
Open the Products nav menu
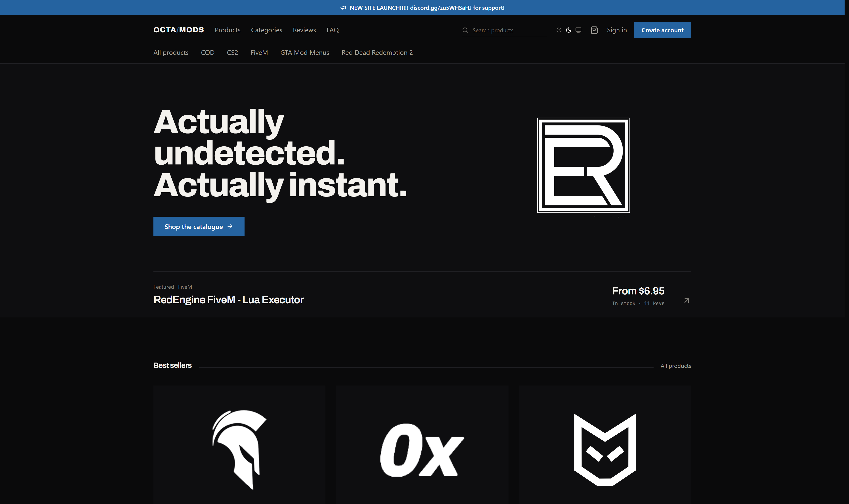pos(228,30)
